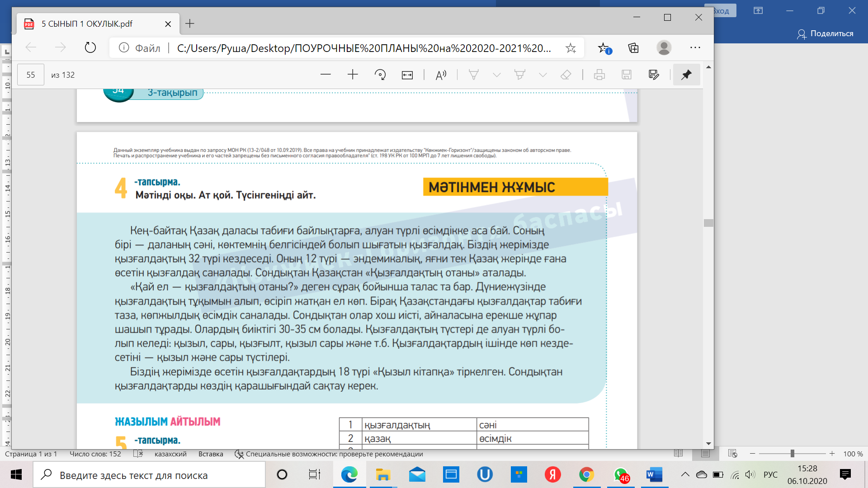
Task: Switch Word to Read Mode view
Action: [678, 454]
